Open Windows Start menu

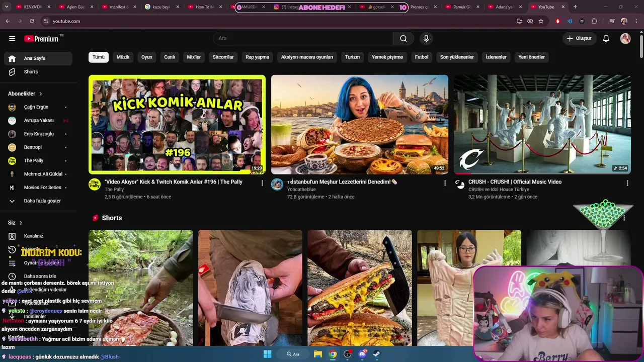coord(267,354)
